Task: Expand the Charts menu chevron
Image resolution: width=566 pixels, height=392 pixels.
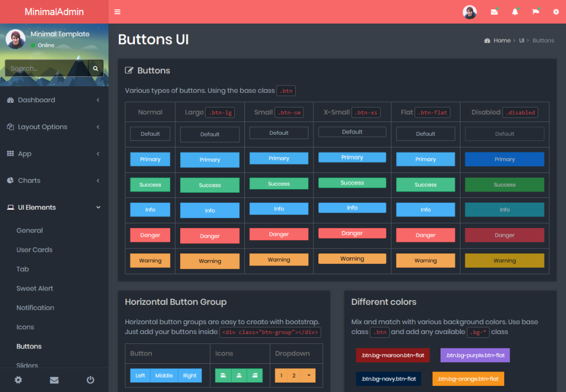Action: 98,181
